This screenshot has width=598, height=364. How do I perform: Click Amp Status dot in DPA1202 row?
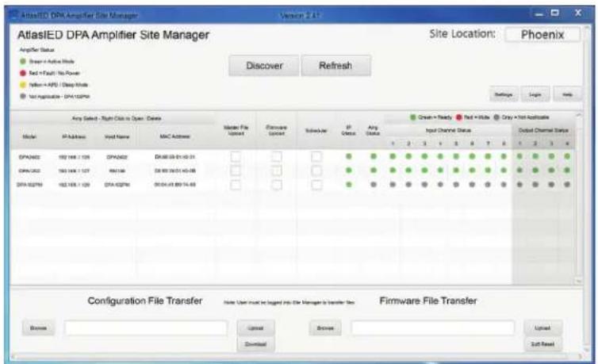coord(374,171)
